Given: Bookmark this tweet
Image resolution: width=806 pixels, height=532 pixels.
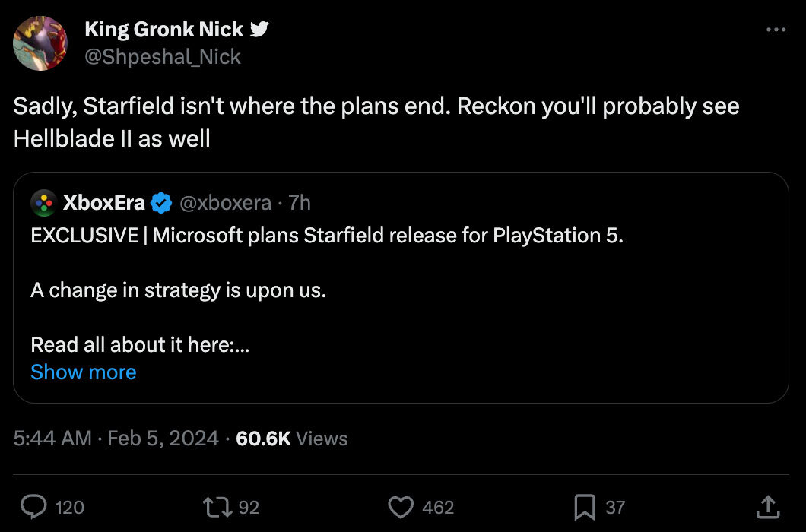Looking at the screenshot, I should [584, 506].
